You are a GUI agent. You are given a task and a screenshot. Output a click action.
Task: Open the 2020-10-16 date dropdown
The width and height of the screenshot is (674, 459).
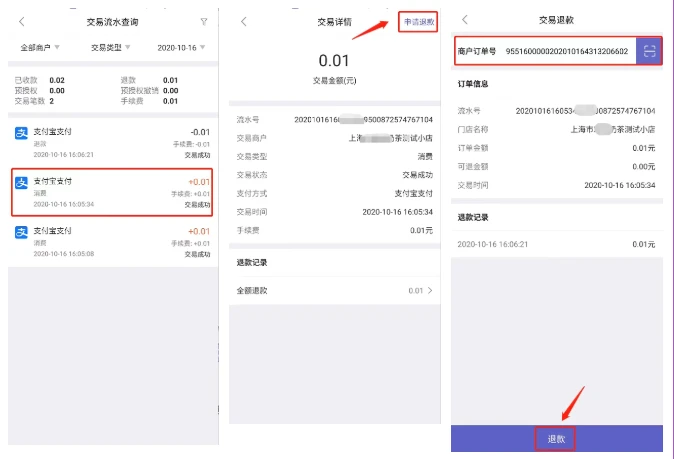181,47
